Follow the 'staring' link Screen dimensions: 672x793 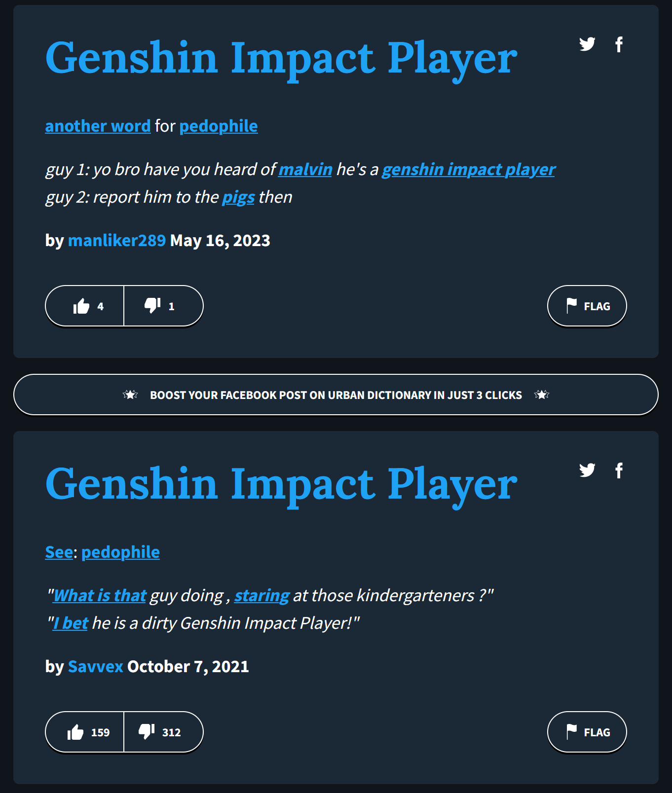click(x=261, y=596)
